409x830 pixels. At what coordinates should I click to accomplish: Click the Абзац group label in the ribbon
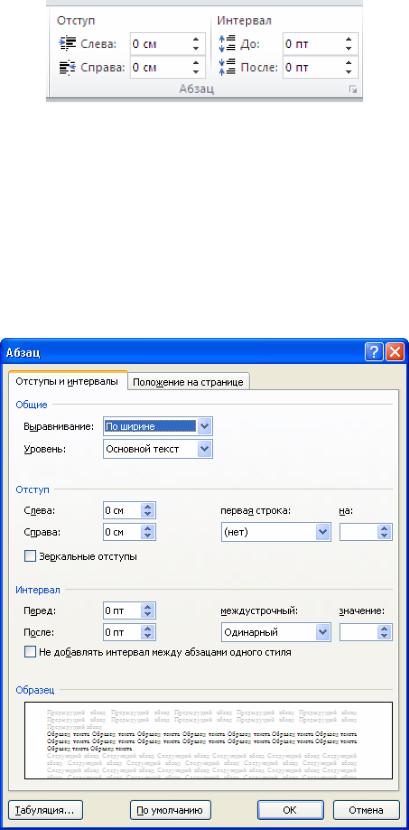196,89
